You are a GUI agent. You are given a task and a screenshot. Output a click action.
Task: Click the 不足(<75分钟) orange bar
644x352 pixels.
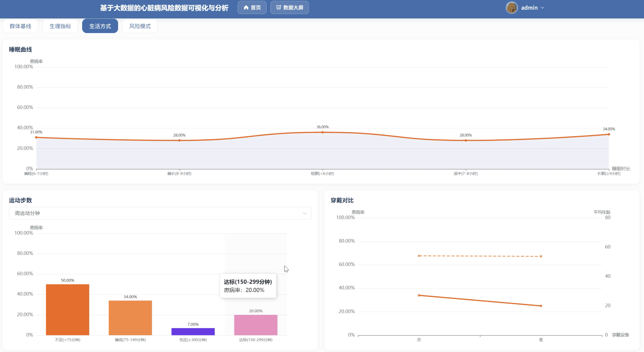pyautogui.click(x=68, y=310)
